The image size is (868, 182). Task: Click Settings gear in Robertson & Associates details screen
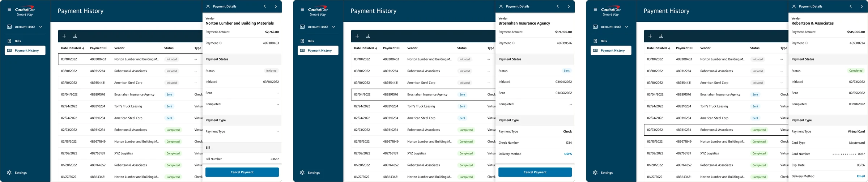point(595,173)
